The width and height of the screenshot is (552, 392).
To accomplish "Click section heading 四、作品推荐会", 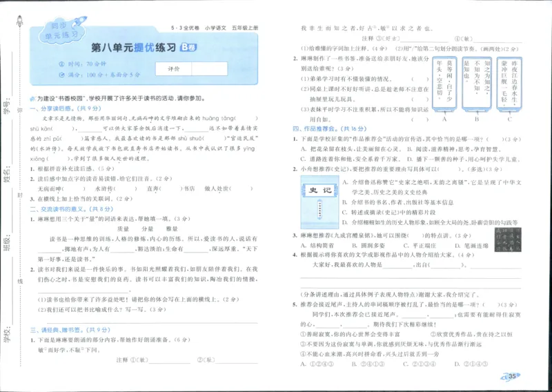I will click(x=329, y=129).
